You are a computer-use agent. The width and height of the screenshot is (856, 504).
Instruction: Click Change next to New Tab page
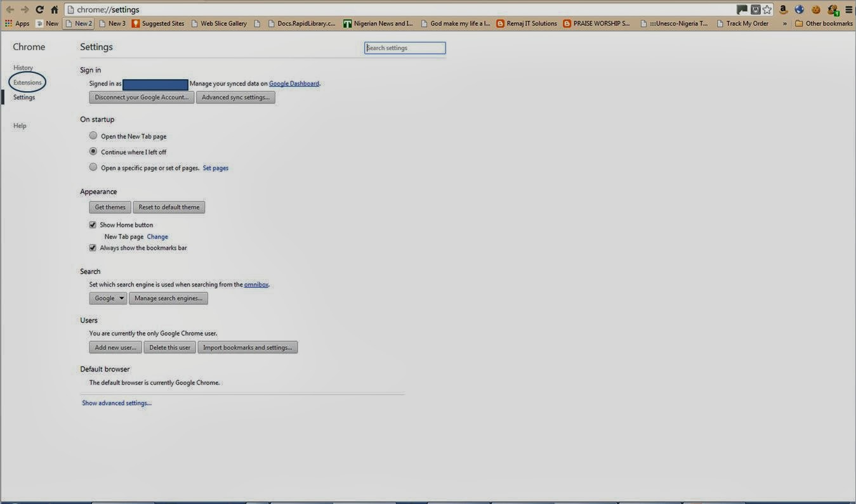pos(157,236)
